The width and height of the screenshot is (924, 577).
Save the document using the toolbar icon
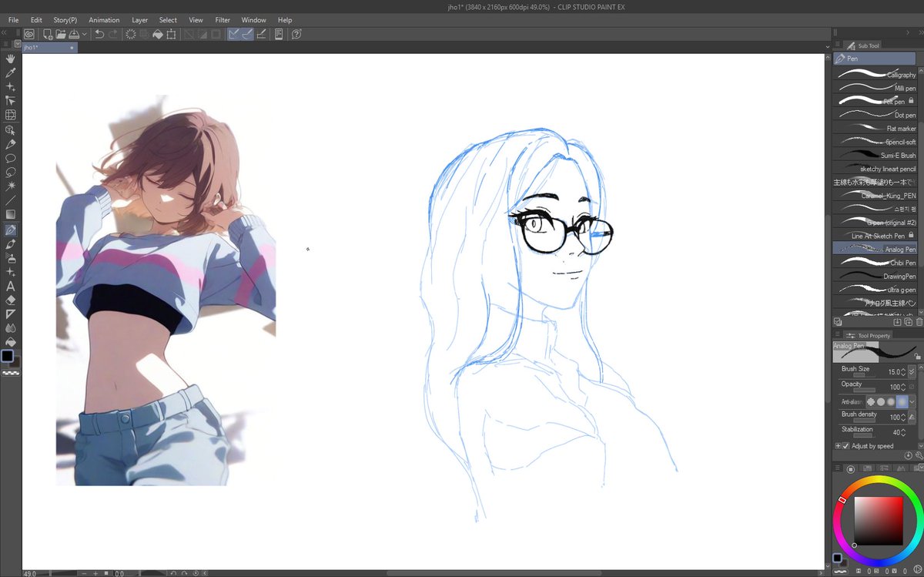pos(74,34)
